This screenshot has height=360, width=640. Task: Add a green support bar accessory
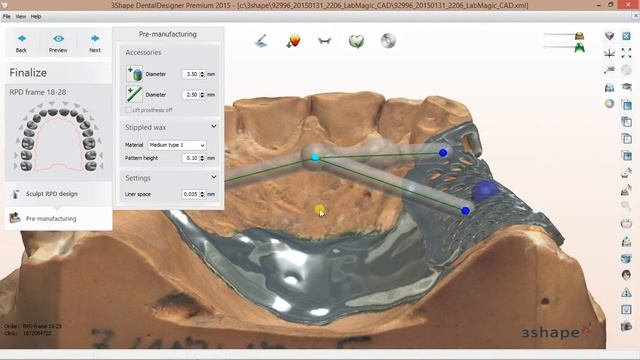[x=134, y=94]
